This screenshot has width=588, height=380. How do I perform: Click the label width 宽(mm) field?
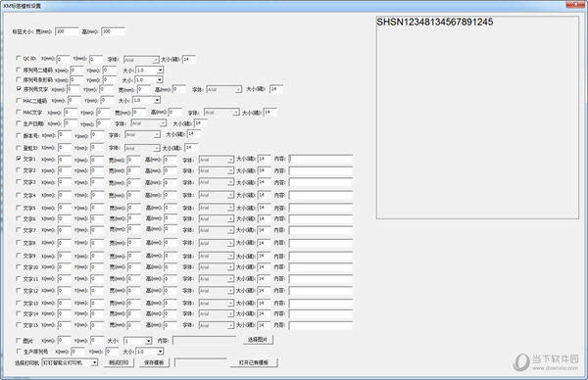point(67,31)
